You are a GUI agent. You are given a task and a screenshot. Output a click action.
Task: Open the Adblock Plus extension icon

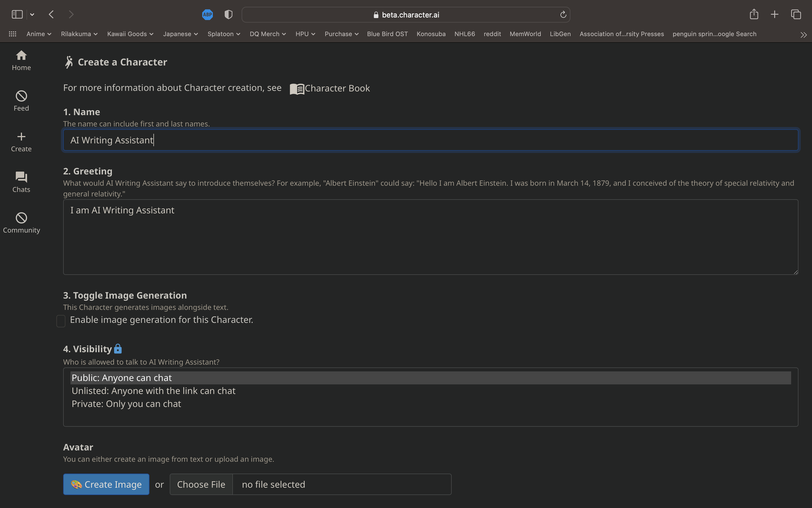coord(207,15)
